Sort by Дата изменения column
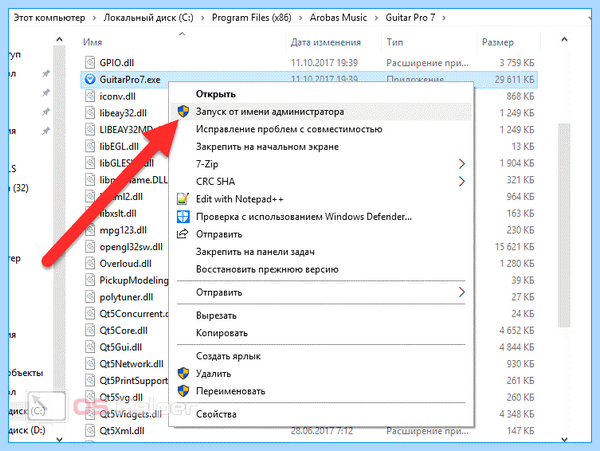Image resolution: width=600 pixels, height=451 pixels. (326, 42)
